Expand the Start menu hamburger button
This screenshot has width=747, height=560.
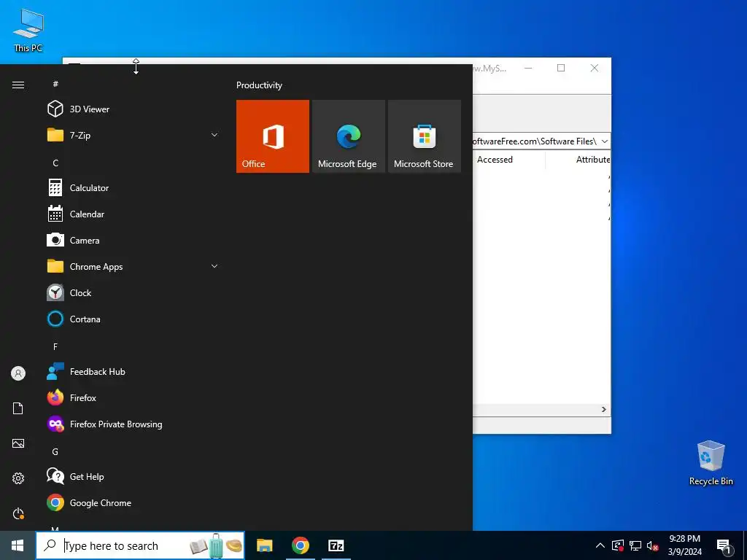18,85
